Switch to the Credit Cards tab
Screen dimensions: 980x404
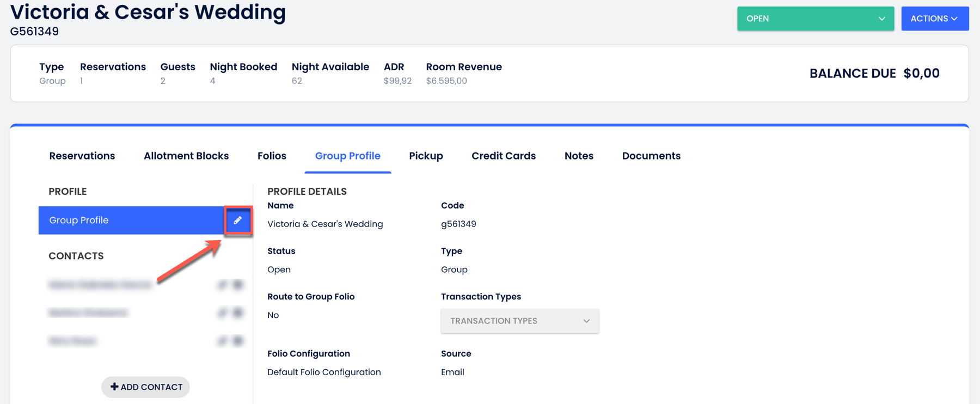click(504, 156)
